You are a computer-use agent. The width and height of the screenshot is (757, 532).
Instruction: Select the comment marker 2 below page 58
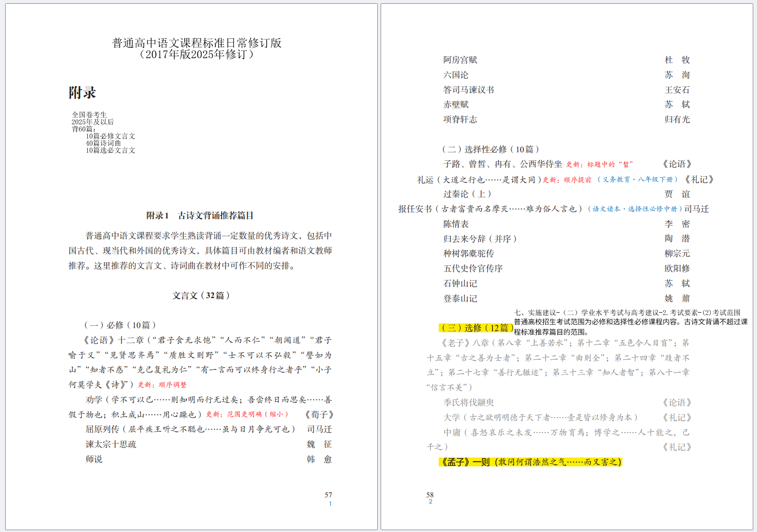pyautogui.click(x=430, y=502)
